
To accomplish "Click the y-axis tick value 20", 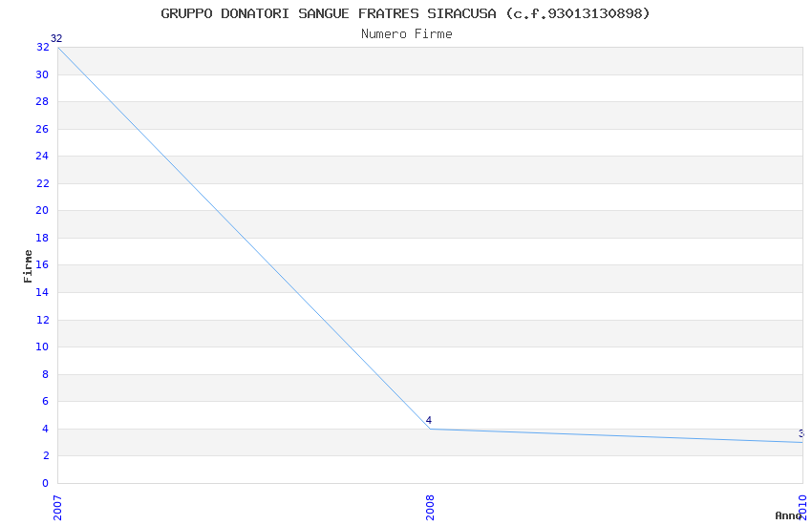I will tap(42, 210).
